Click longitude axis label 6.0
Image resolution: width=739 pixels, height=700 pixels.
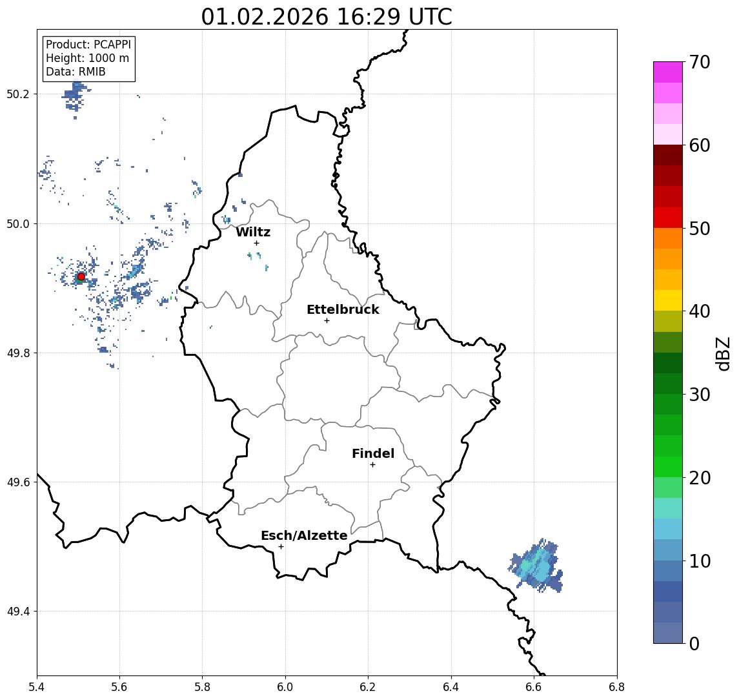285,687
